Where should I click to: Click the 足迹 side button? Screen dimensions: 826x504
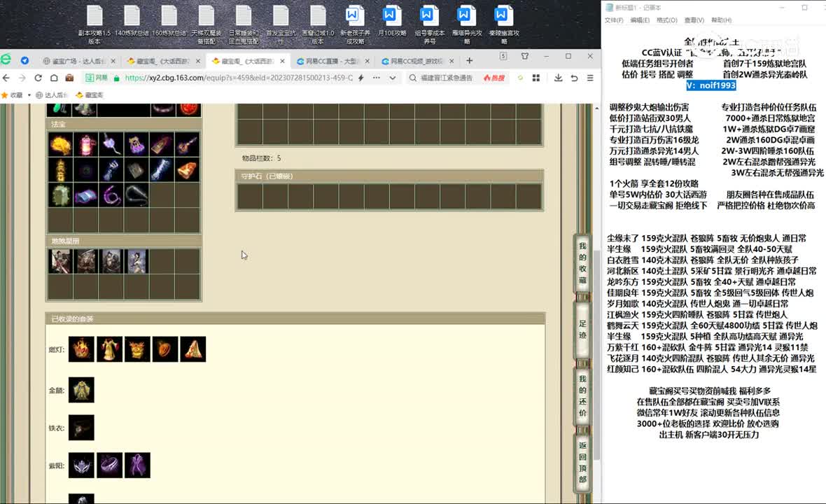(582, 329)
